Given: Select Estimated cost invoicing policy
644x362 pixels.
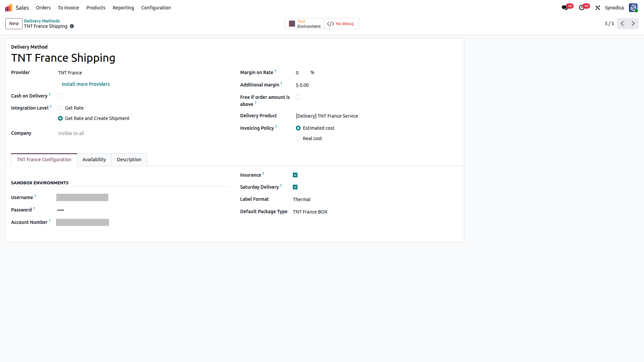Looking at the screenshot, I should coord(298,128).
